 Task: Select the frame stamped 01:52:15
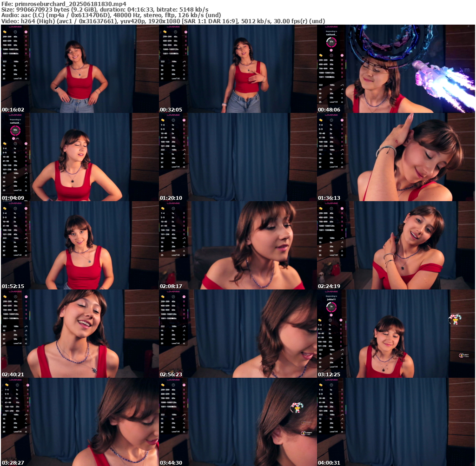79,245
